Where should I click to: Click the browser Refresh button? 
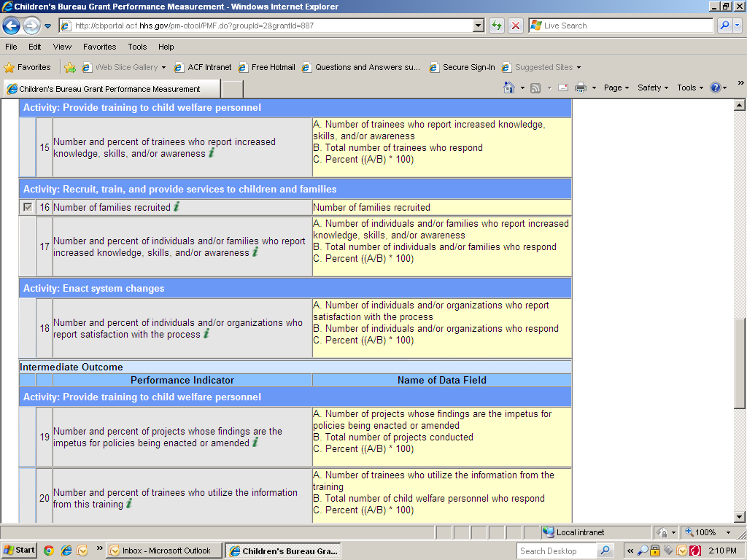(497, 26)
